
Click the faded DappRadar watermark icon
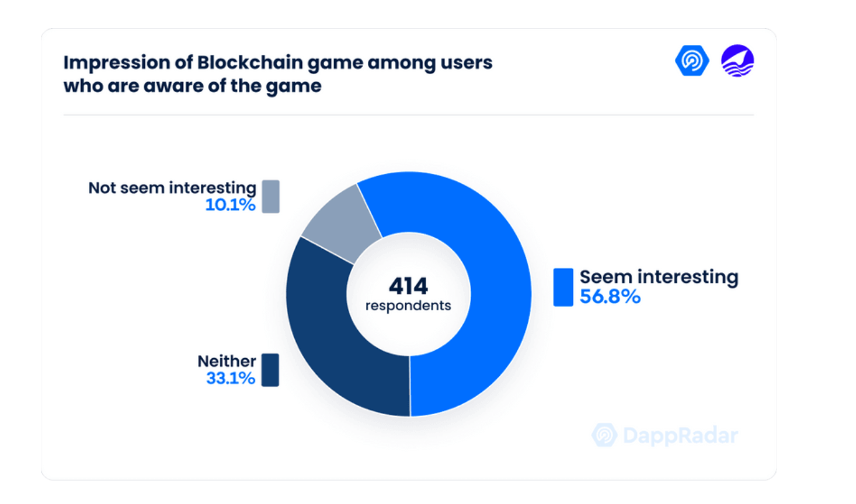[604, 435]
